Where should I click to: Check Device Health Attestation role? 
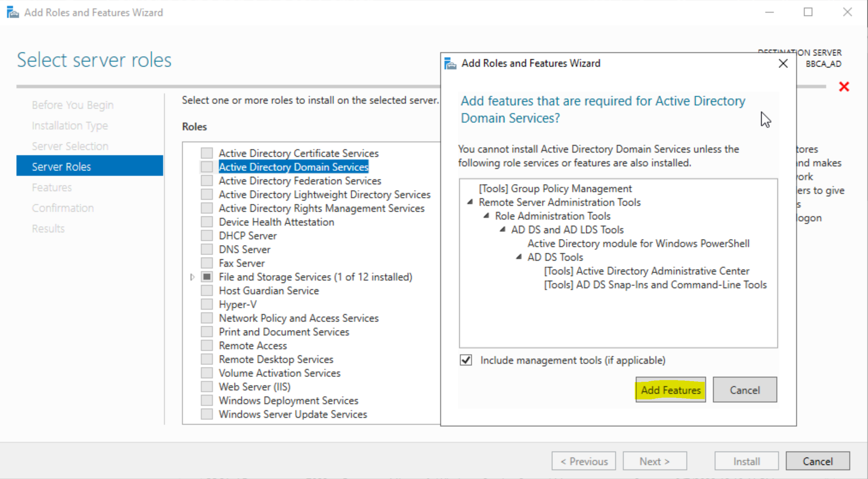[207, 221]
